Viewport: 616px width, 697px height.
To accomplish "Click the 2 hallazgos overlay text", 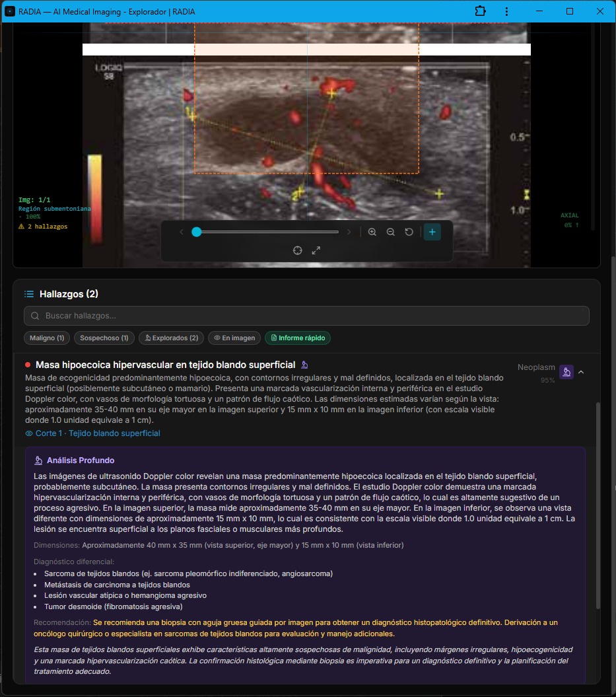I will coord(48,226).
